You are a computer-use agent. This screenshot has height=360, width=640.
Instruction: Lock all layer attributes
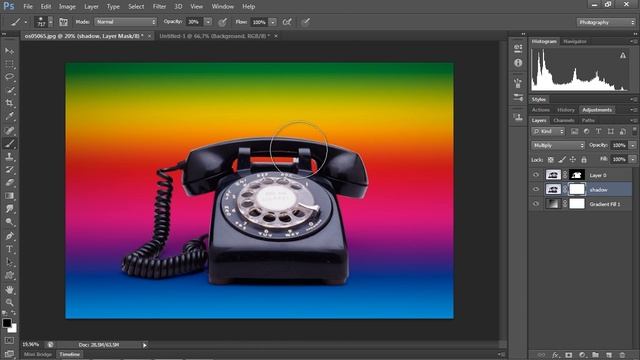tap(584, 160)
